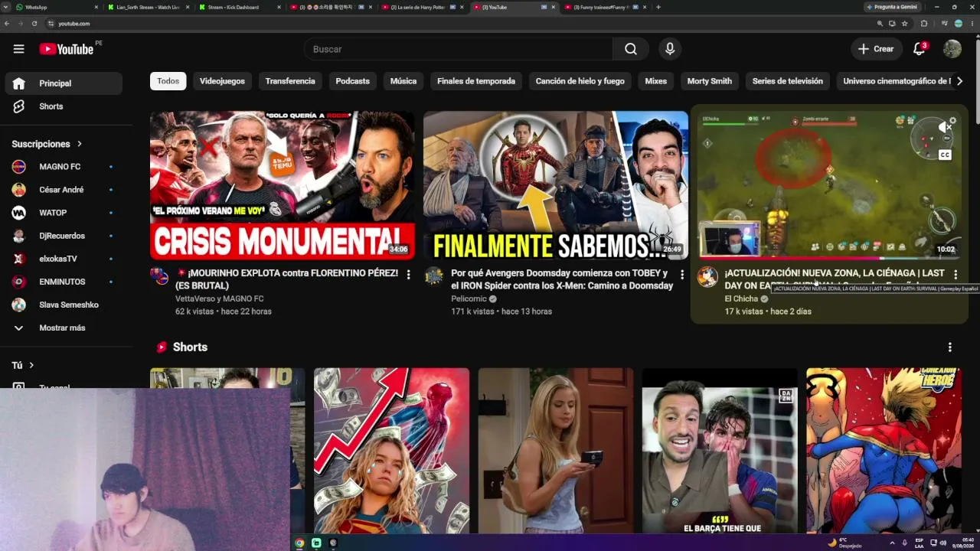Open the account avatar menu
The width and height of the screenshot is (980, 551).
click(952, 49)
